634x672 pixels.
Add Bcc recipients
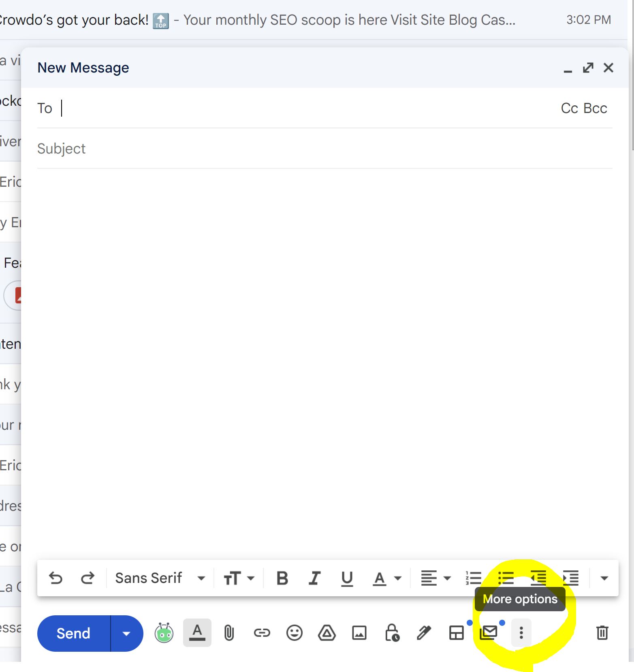[596, 108]
